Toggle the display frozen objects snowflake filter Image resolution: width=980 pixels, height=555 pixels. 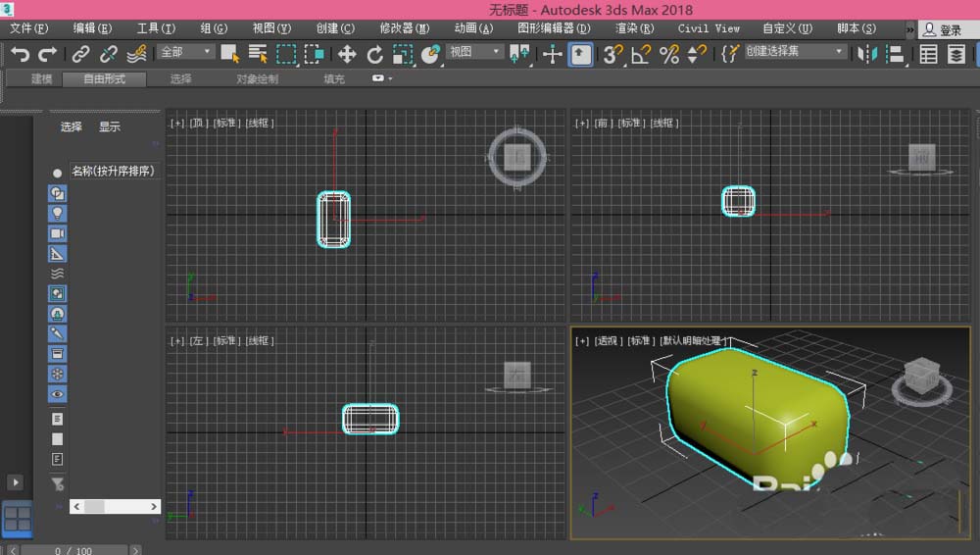coord(57,374)
